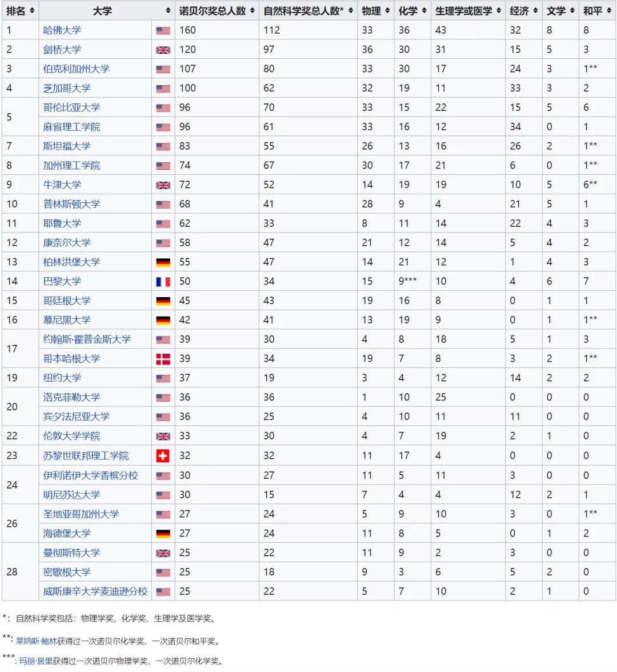
Task: Click the German flag beside 哥廷根大学
Action: [163, 301]
